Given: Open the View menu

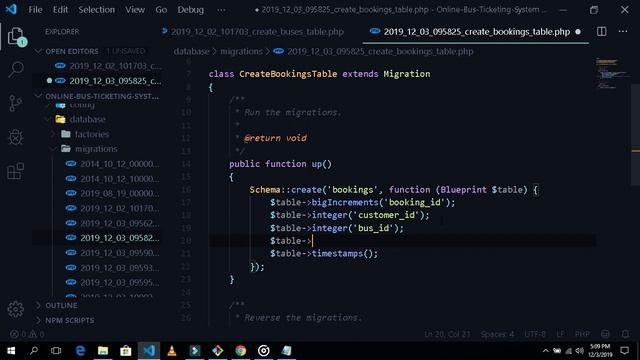Looking at the screenshot, I should (x=135, y=9).
